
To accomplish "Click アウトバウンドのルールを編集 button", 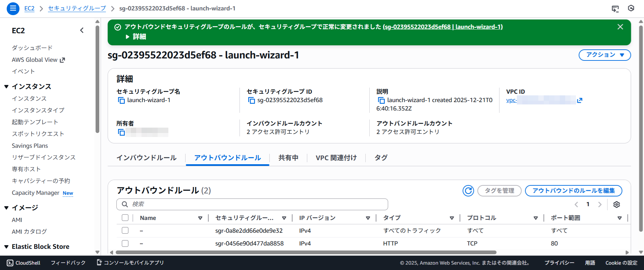I will (573, 191).
